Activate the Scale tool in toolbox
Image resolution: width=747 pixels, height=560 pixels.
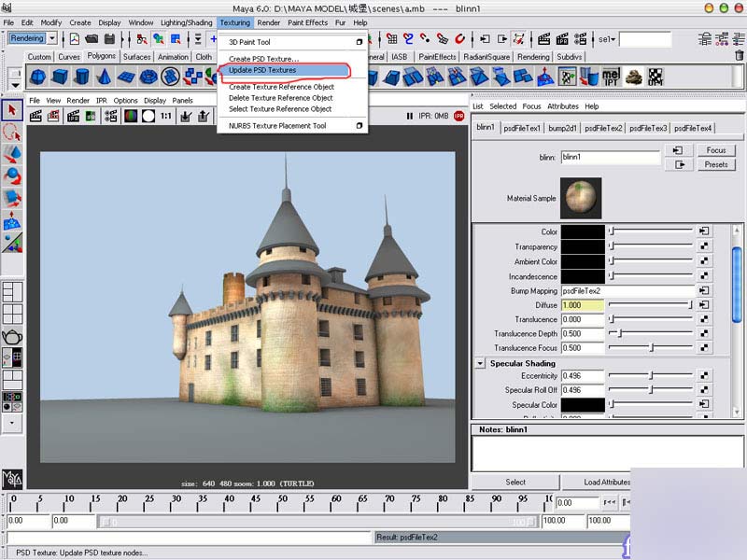(x=12, y=198)
